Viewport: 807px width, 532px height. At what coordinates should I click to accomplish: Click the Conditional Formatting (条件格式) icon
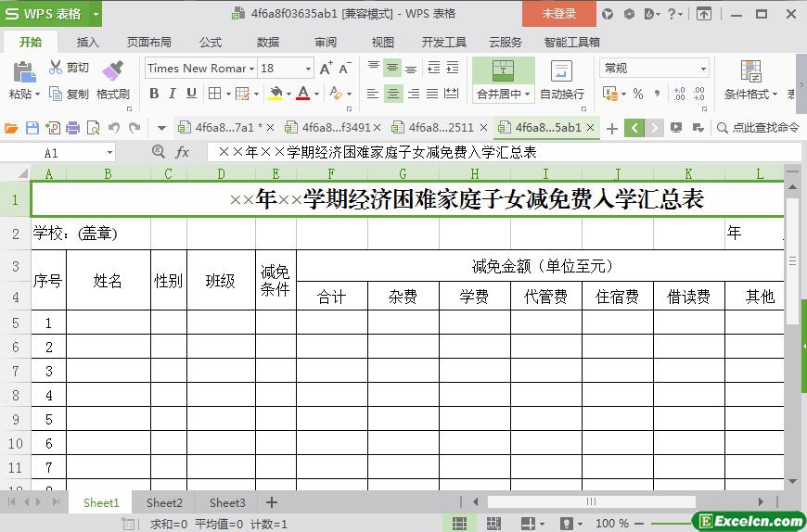750,71
